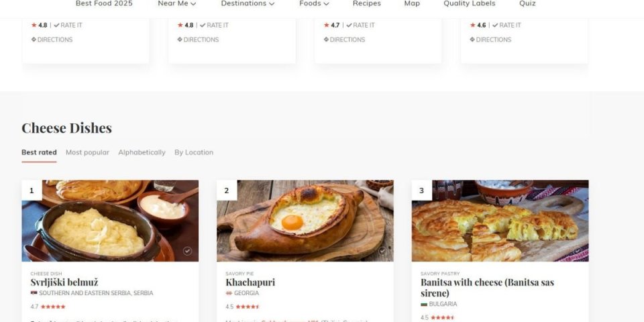This screenshot has height=322, width=644.
Task: Expand the Near Me dropdown
Action: (176, 3)
